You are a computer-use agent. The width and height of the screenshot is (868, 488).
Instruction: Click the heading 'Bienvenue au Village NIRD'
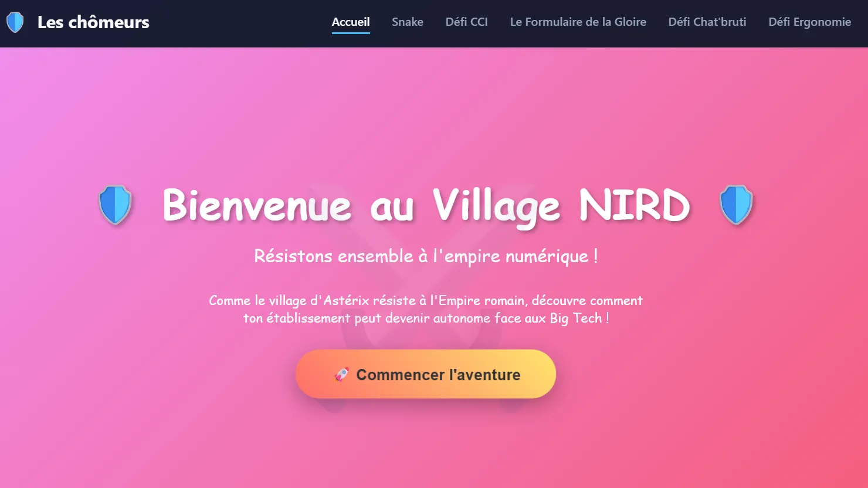tap(426, 206)
